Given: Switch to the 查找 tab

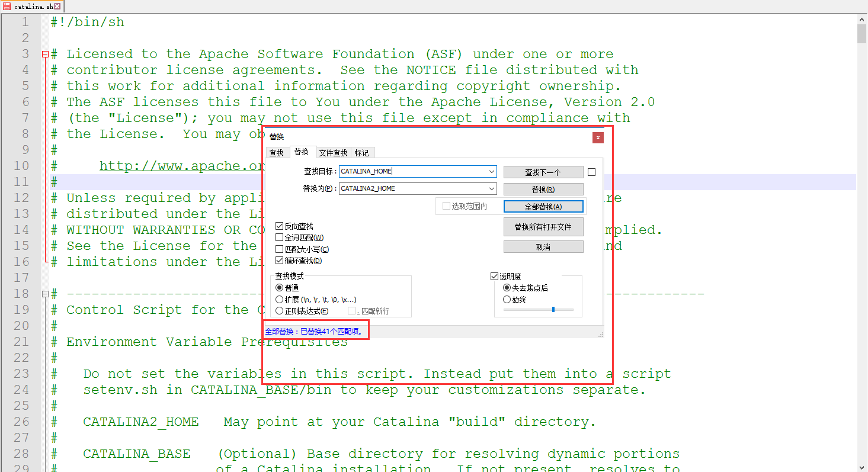Looking at the screenshot, I should (x=277, y=153).
